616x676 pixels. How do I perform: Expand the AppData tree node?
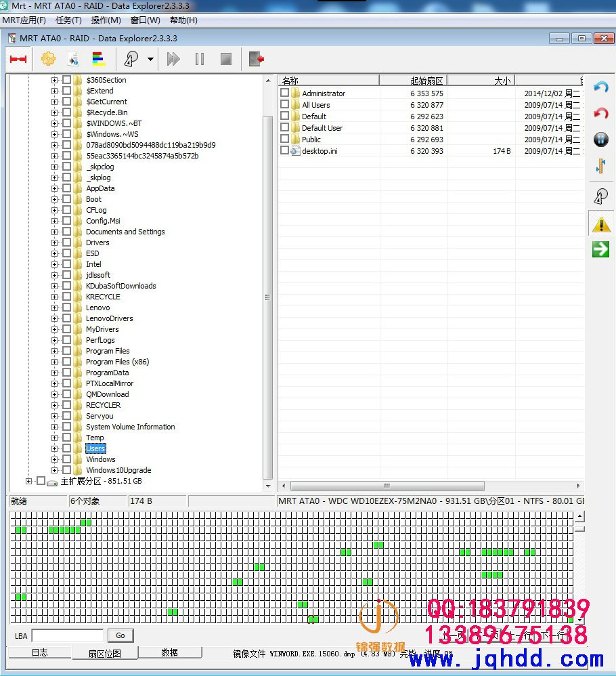54,188
